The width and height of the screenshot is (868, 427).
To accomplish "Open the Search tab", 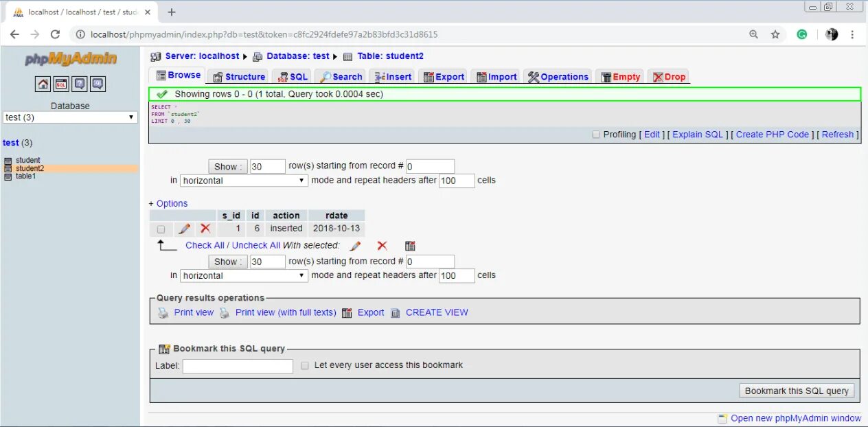I will [x=341, y=77].
